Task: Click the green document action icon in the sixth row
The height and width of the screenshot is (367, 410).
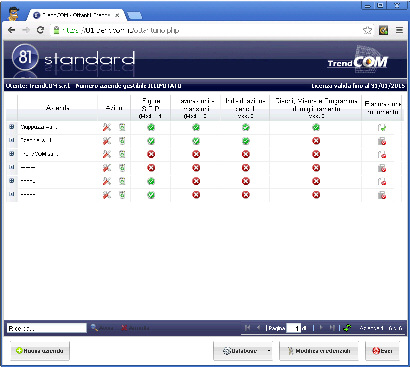Action: click(122, 195)
